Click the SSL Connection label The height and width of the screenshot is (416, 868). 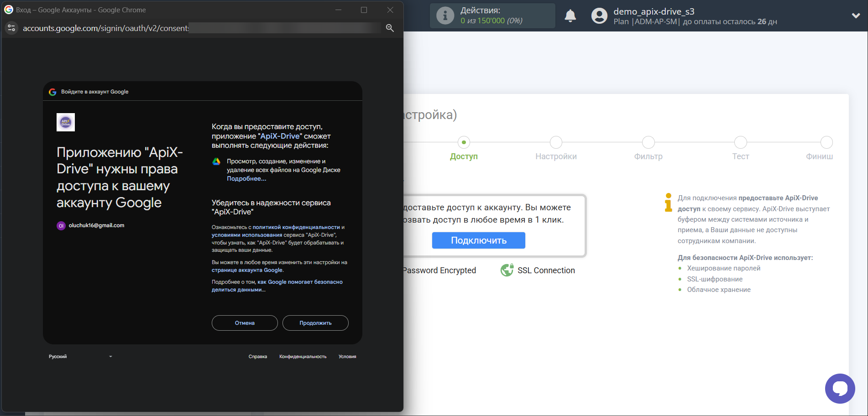[x=546, y=270]
